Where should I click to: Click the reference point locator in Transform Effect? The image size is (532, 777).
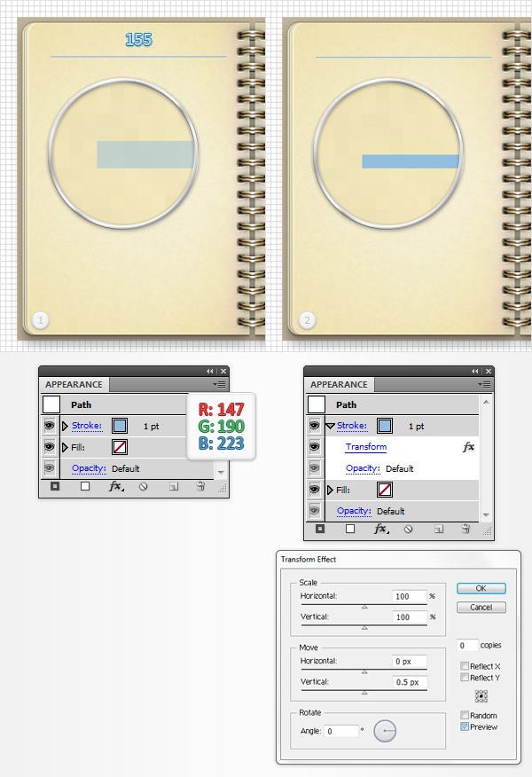click(x=481, y=697)
